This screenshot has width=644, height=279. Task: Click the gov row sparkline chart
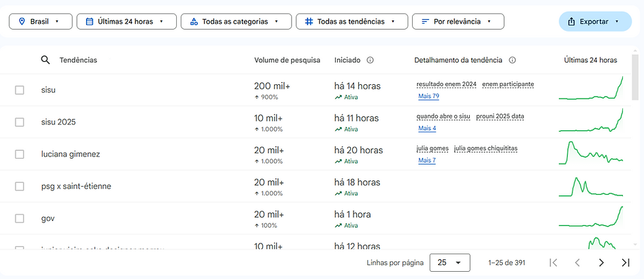[591, 216]
